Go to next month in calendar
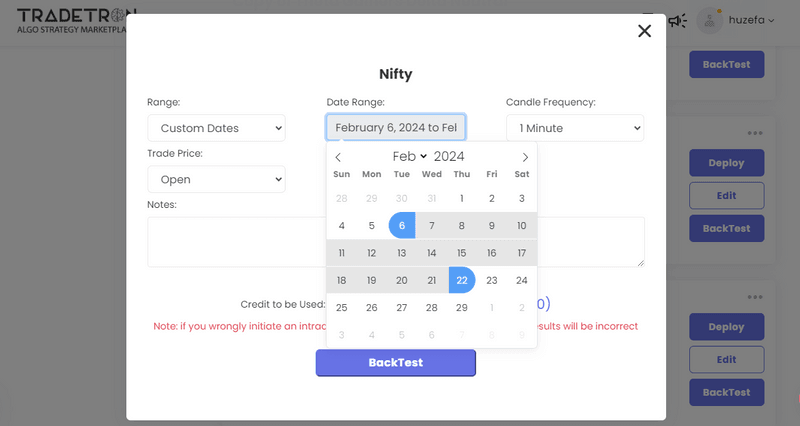Screen dimensions: 800x426 525,157
